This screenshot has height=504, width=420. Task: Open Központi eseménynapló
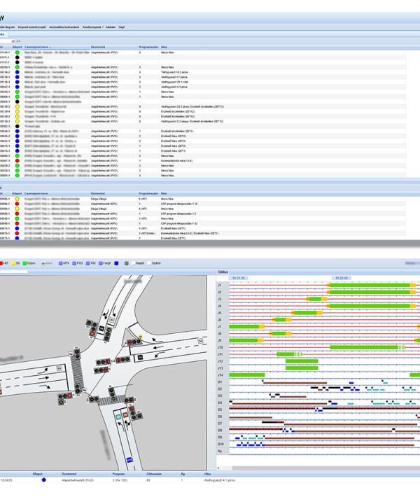pos(31,26)
